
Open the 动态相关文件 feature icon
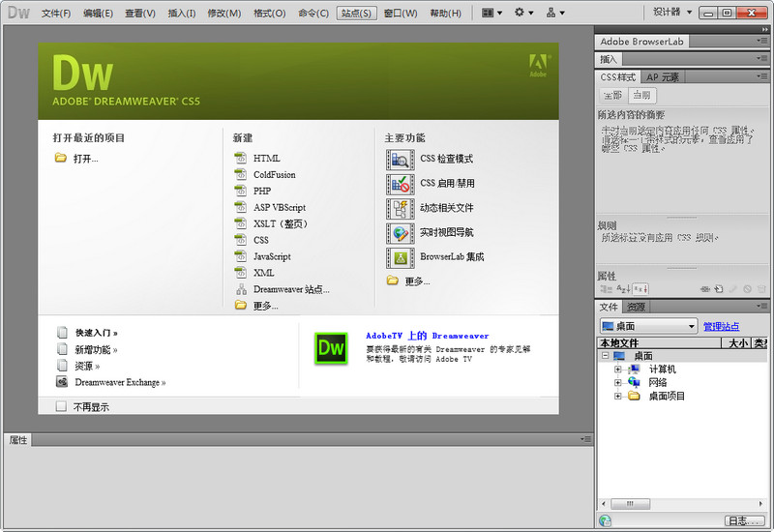click(x=400, y=208)
